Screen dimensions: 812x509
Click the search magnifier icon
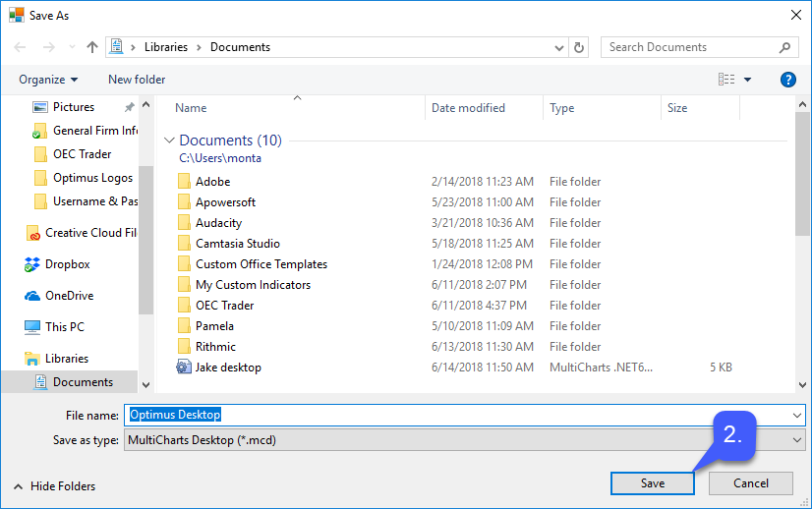click(785, 47)
